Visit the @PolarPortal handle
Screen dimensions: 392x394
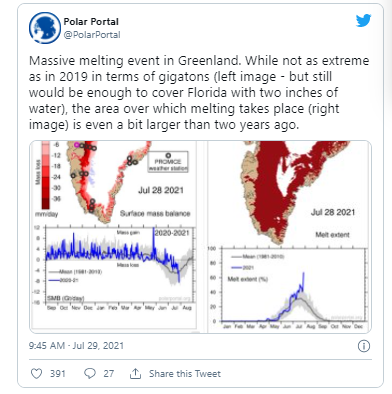(92, 35)
